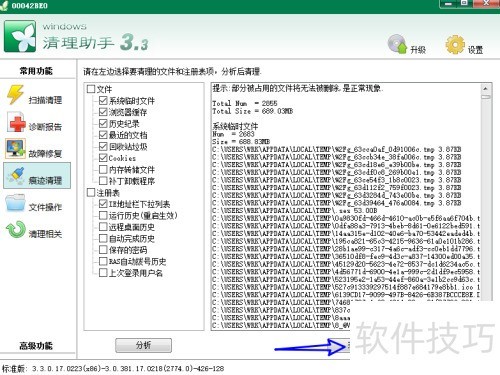
Task: Open the 常用功能 section header
Action: 36,71
